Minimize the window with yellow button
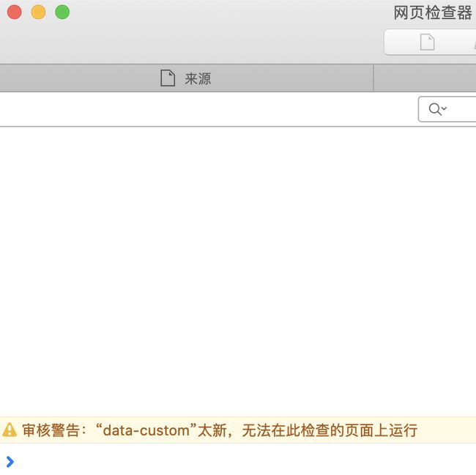This screenshot has height=475, width=476. (38, 12)
